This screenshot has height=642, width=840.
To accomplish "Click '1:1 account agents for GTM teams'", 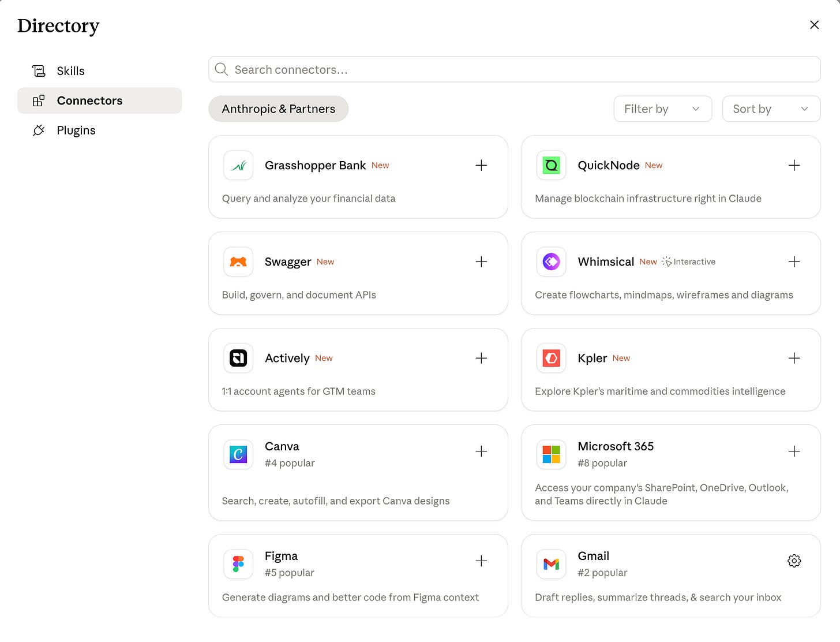I will (x=298, y=391).
